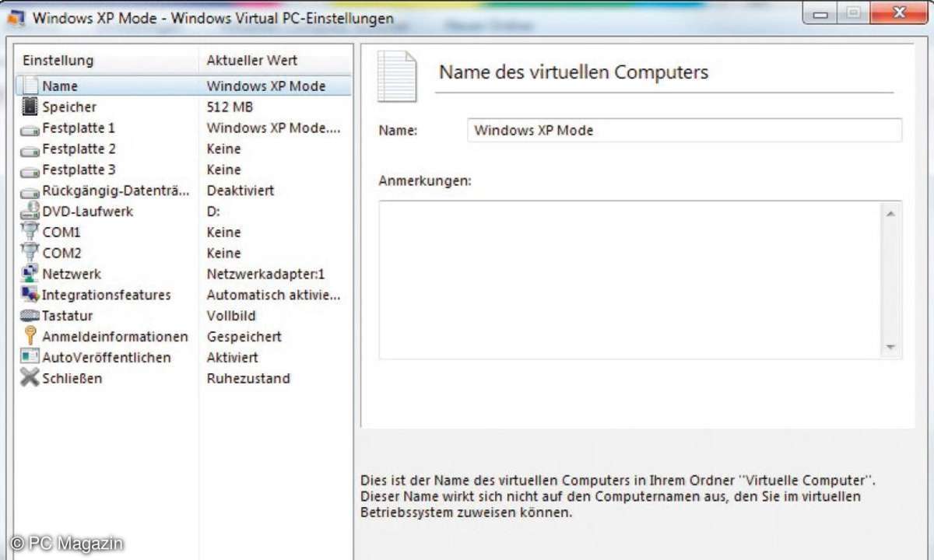Select COM1 setting
934x560 pixels.
coord(61,233)
